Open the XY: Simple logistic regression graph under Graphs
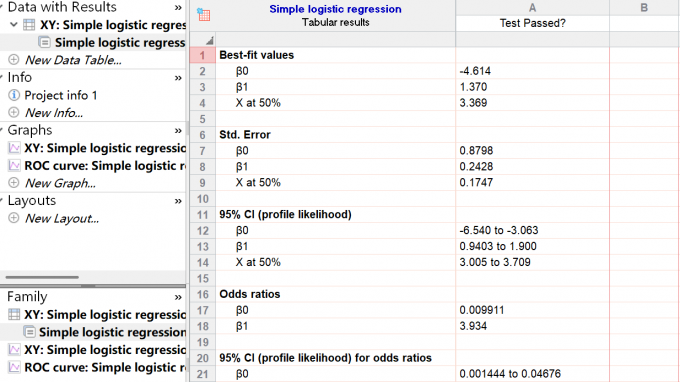The width and height of the screenshot is (680, 382). (x=105, y=148)
